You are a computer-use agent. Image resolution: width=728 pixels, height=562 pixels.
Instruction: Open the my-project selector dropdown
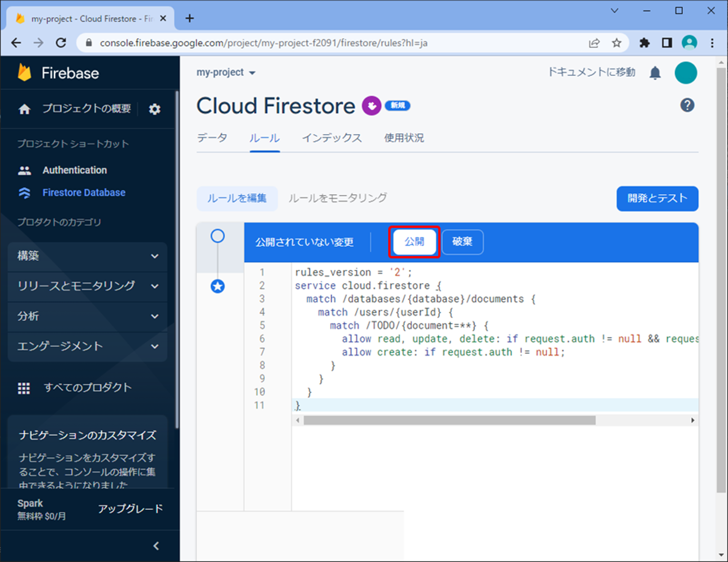click(x=226, y=72)
